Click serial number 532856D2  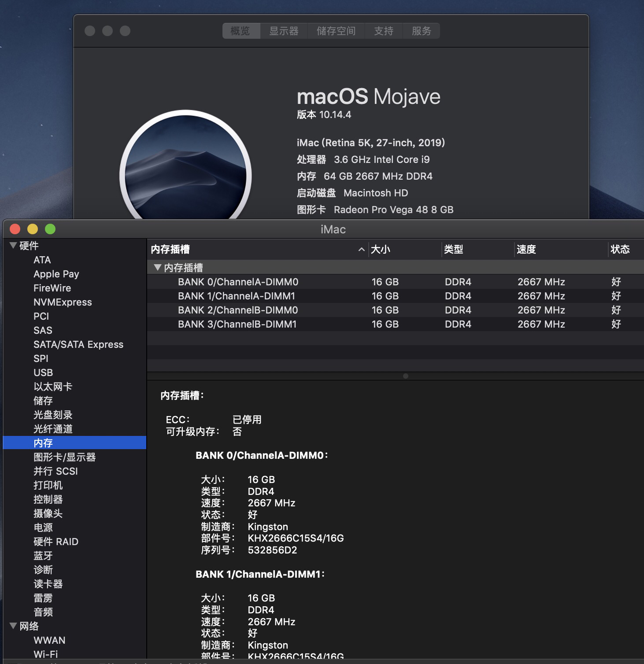click(x=272, y=550)
